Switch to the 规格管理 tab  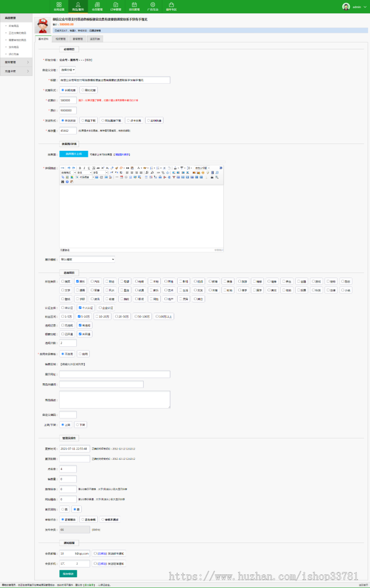[x=60, y=39]
